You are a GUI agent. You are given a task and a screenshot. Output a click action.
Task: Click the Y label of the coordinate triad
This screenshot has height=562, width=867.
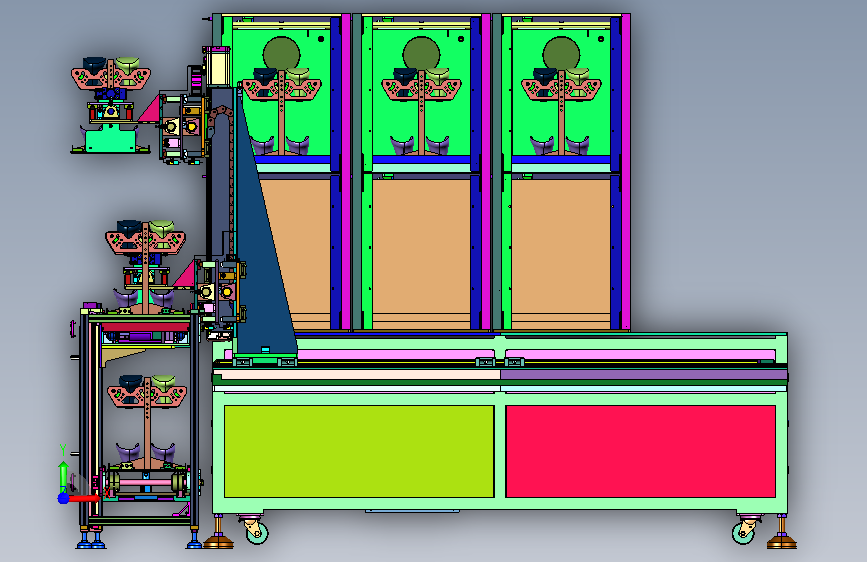point(63,450)
